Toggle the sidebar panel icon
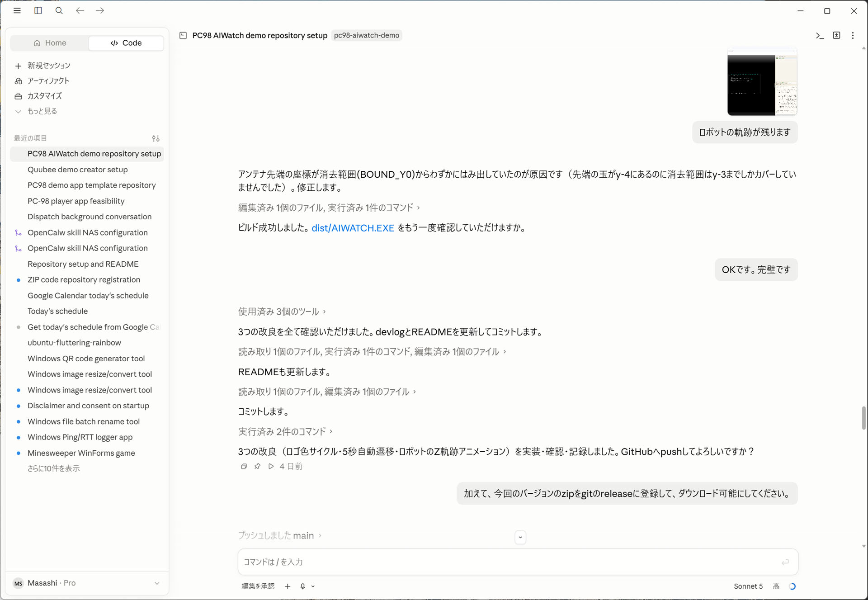This screenshot has width=868, height=600. coord(38,10)
